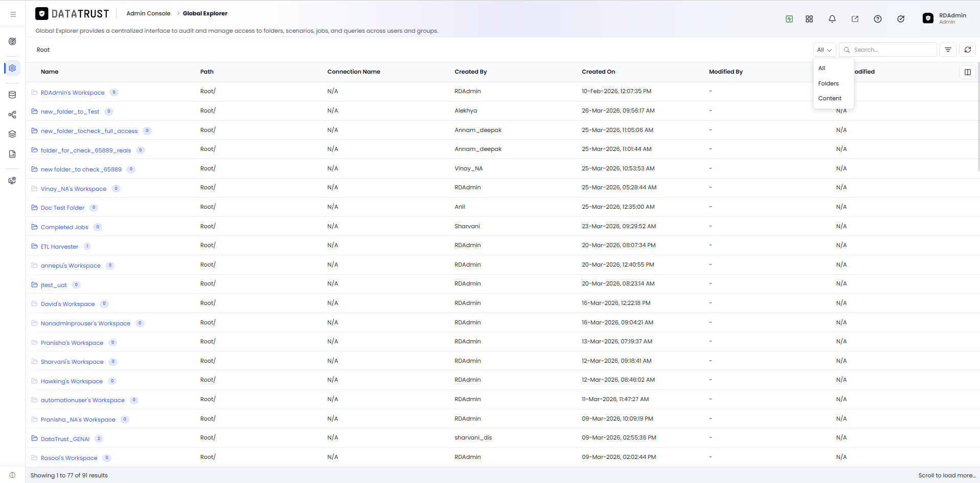This screenshot has height=483, width=980.
Task: Go to the Admin Console breadcrumb
Action: click(x=148, y=13)
